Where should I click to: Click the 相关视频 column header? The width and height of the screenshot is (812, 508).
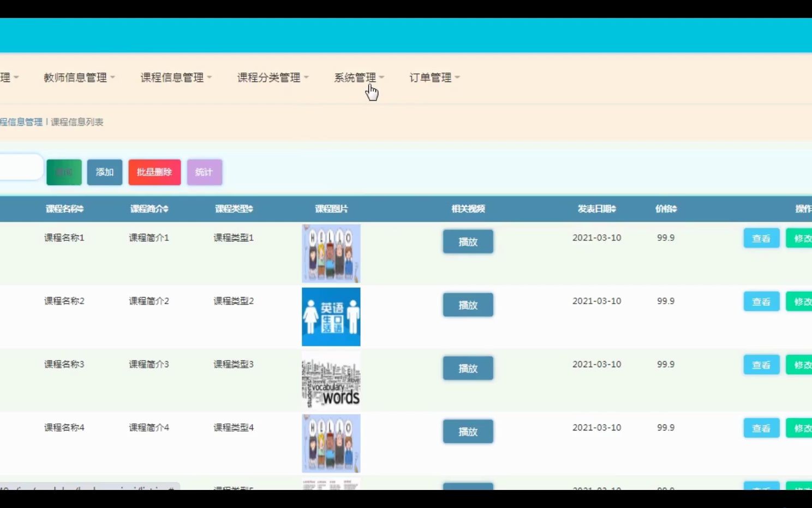coord(468,209)
